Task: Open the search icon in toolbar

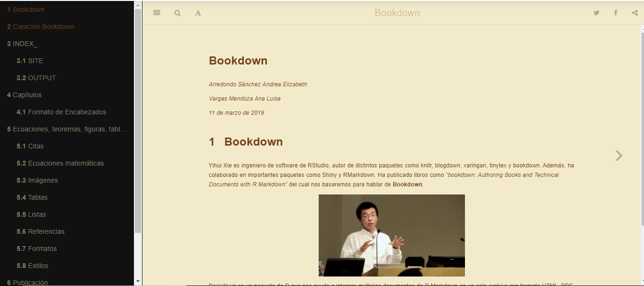Action: [x=178, y=13]
